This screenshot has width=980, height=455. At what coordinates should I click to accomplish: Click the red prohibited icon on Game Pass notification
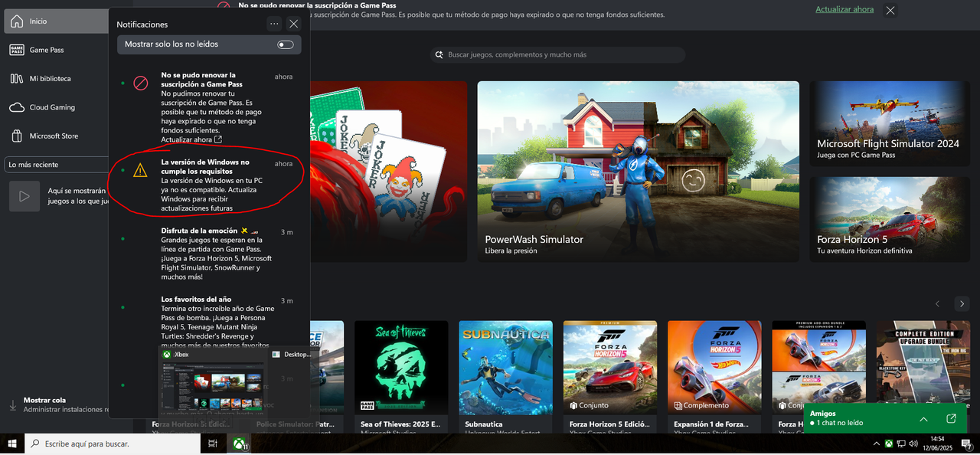(140, 83)
